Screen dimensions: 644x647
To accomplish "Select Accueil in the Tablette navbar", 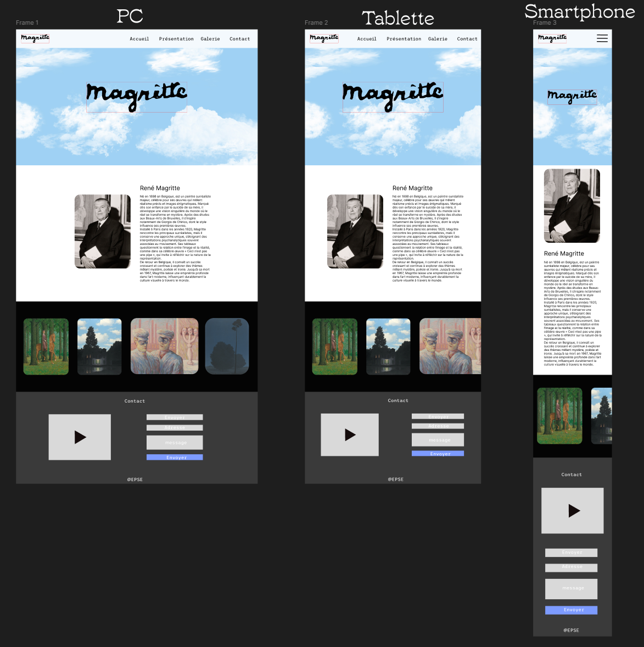I will click(x=367, y=39).
